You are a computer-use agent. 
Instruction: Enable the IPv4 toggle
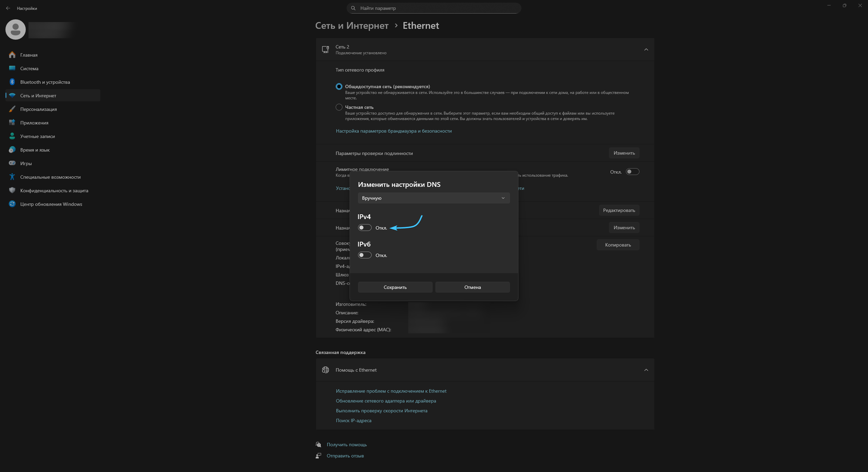click(x=364, y=228)
